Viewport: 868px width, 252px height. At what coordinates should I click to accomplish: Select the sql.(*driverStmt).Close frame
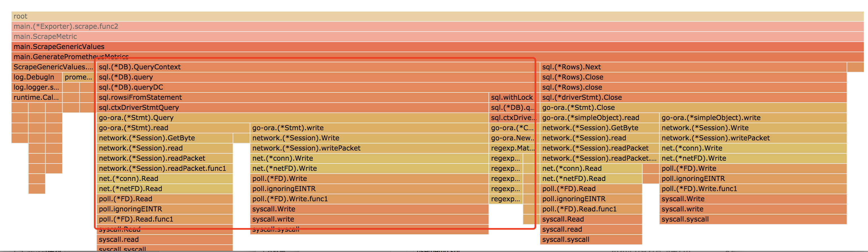click(x=693, y=97)
